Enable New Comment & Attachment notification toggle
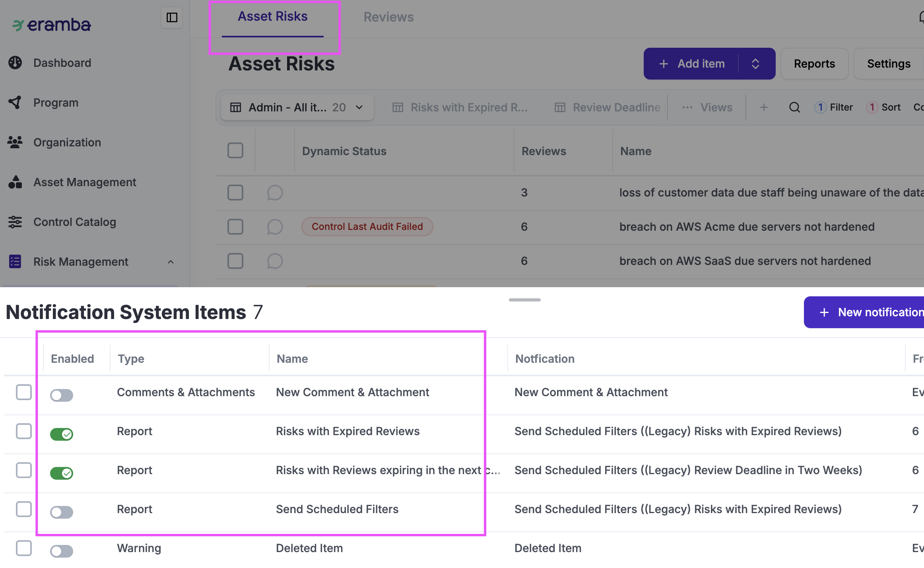The height and width of the screenshot is (568, 924). 62,395
